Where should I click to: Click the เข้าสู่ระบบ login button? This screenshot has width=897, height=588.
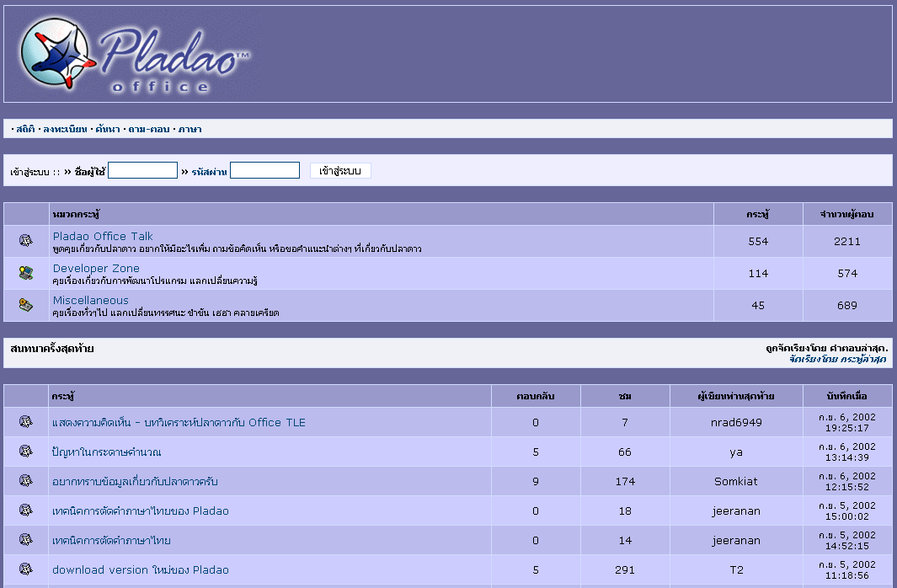click(340, 170)
